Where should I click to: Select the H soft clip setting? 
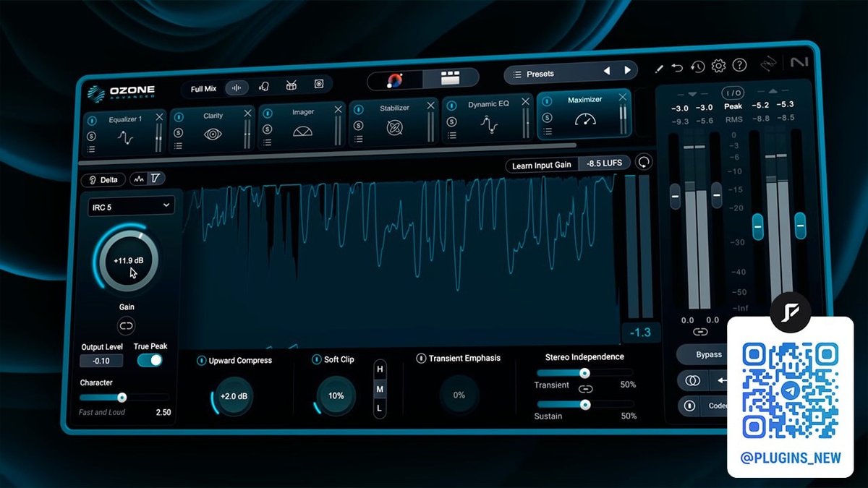380,369
